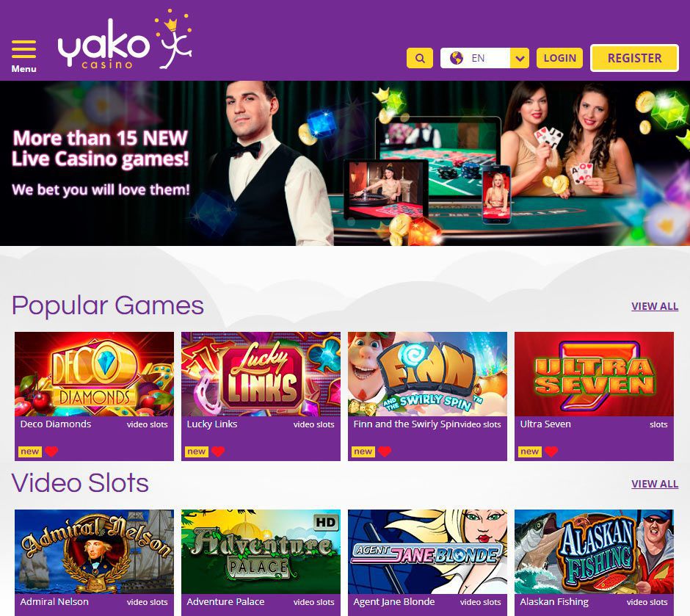Open the Alaskan Fishing game thumbnail
The height and width of the screenshot is (616, 690).
tap(594, 552)
